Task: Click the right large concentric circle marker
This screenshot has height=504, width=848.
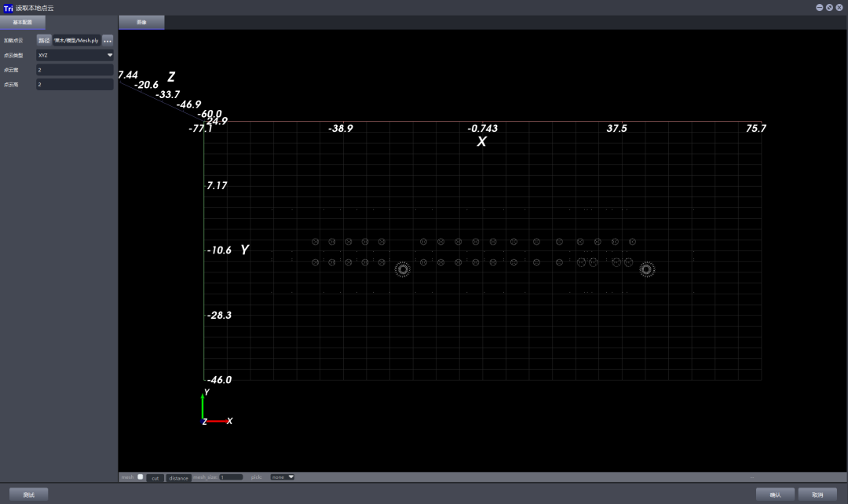Action: coord(646,269)
